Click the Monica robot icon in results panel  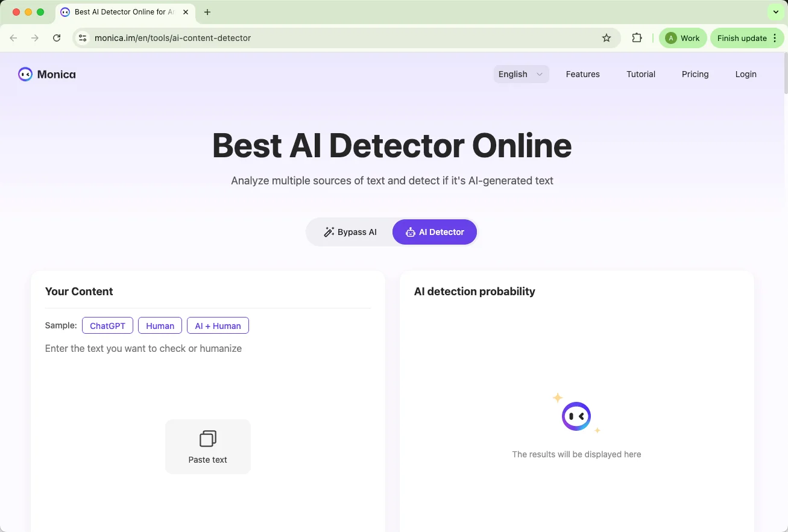click(x=576, y=416)
